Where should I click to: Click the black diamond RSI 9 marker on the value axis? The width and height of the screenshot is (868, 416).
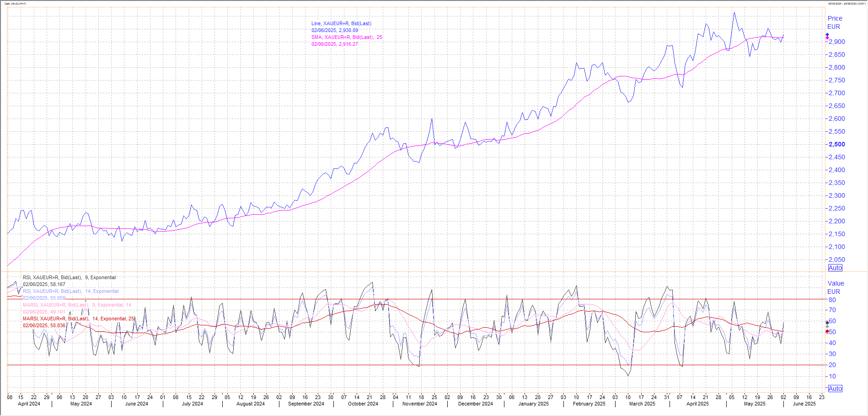(x=827, y=323)
